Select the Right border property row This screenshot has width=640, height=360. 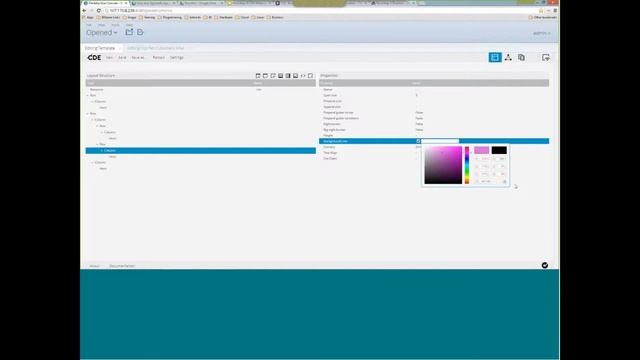[x=434, y=124]
